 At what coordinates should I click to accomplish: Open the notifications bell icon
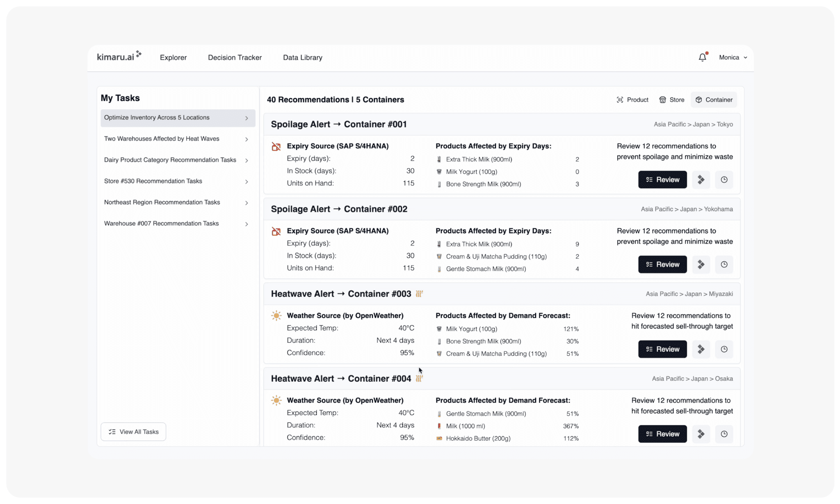point(703,57)
